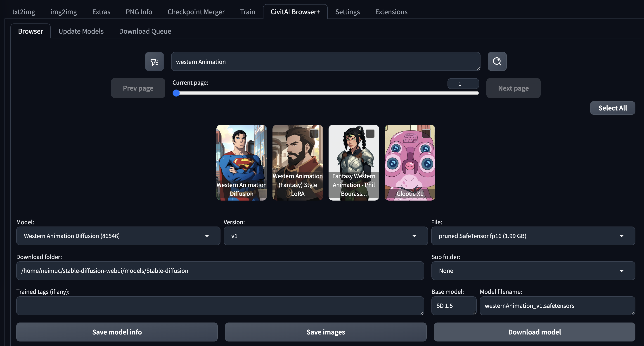This screenshot has height=346, width=644.
Task: Open the search filter options icon
Action: (x=154, y=62)
